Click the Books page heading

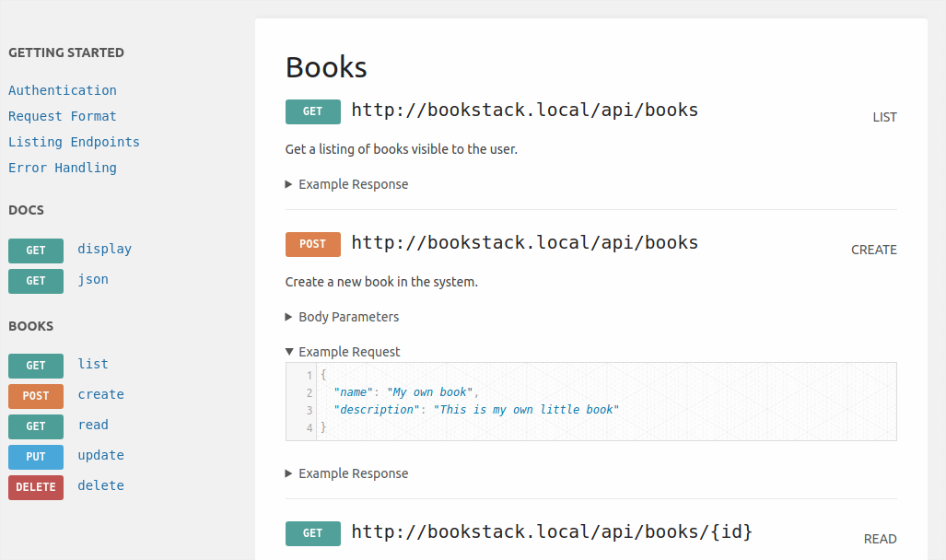pos(326,67)
